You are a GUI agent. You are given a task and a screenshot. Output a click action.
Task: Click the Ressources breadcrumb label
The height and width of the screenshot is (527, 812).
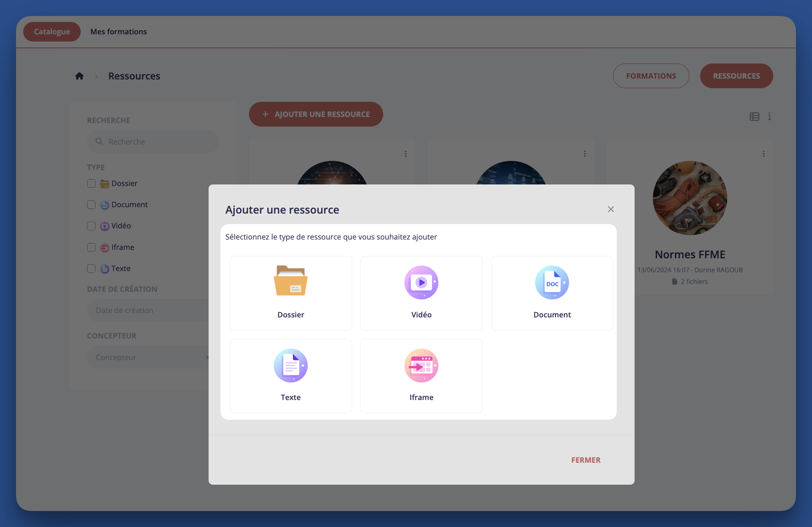click(134, 76)
